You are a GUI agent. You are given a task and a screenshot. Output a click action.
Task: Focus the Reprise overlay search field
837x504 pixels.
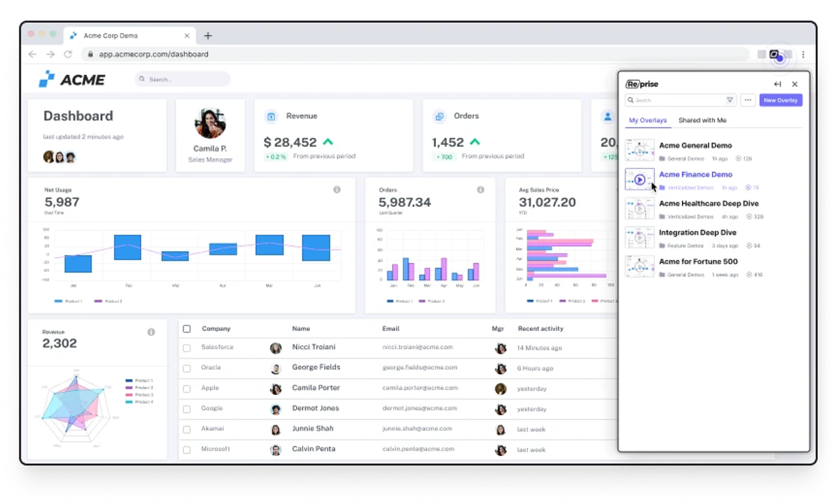pyautogui.click(x=681, y=100)
